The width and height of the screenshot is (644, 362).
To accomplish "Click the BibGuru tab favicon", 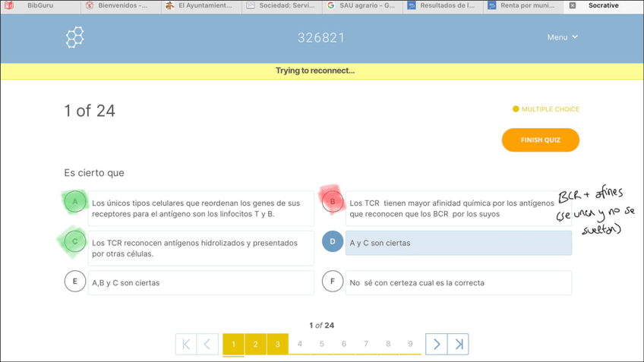I will [9, 5].
